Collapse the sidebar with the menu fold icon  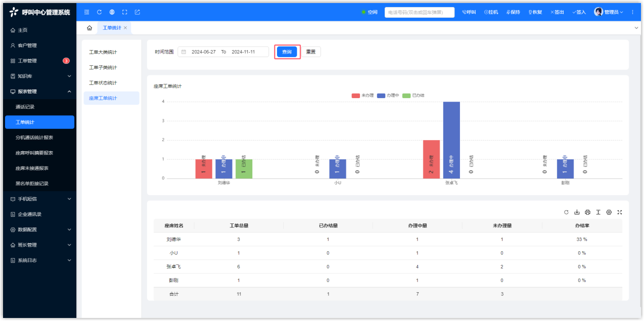[86, 12]
